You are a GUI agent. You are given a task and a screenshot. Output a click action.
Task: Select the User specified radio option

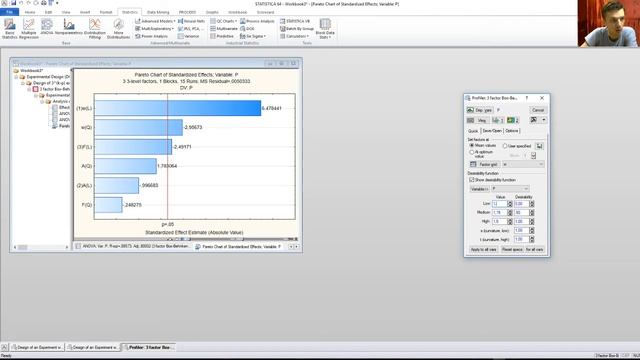[x=517, y=146]
